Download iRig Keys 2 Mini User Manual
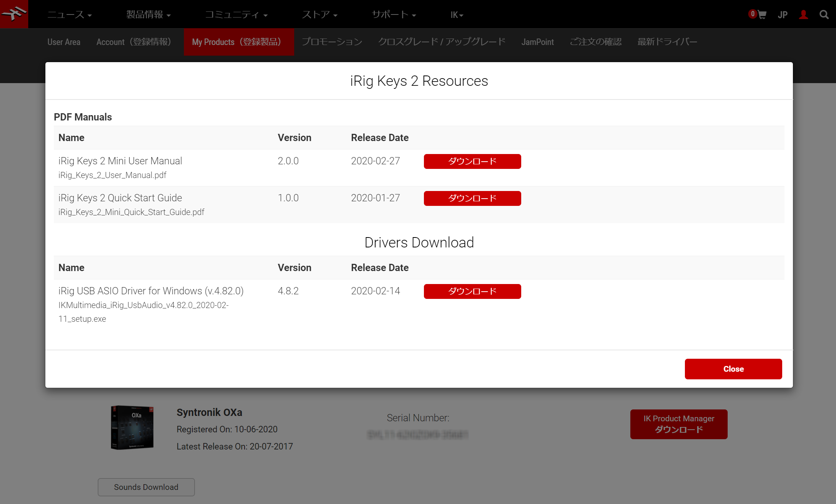Image resolution: width=836 pixels, height=504 pixels. click(x=472, y=161)
